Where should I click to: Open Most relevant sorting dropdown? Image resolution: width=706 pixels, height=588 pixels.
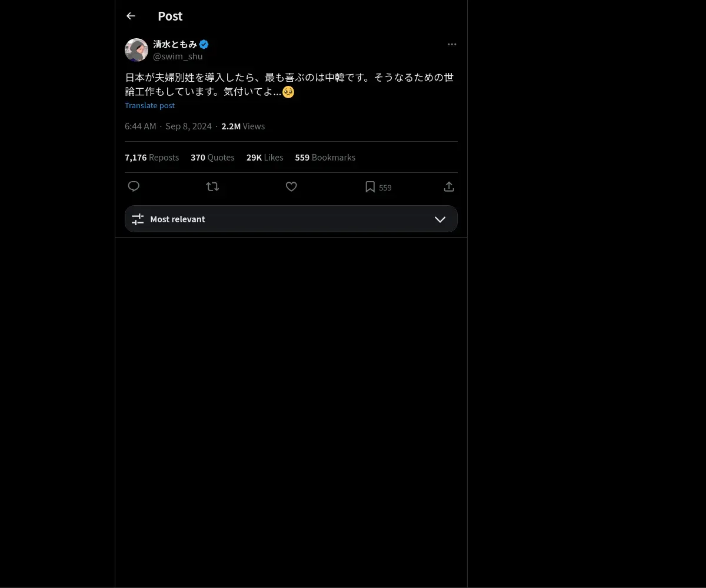[x=291, y=219]
